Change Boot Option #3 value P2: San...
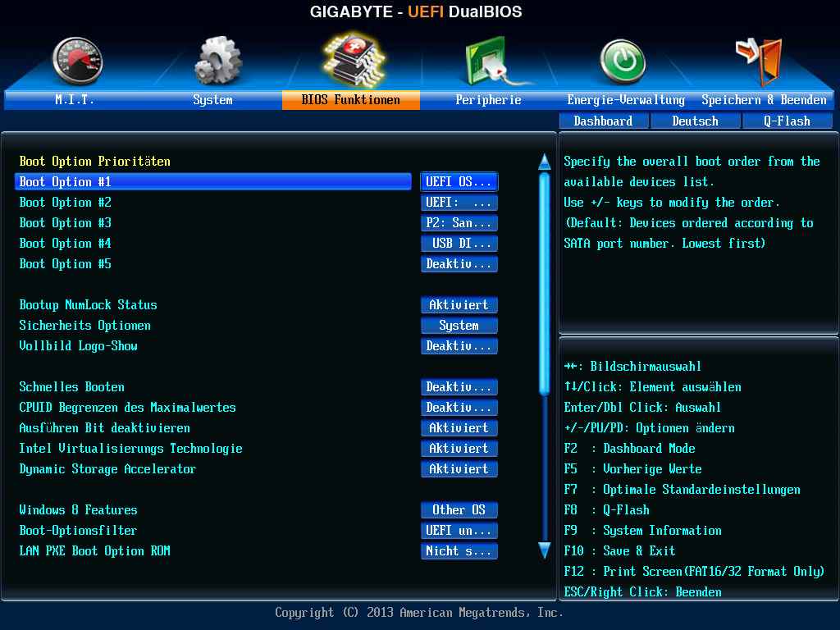Viewport: 840px width, 630px height. pyautogui.click(x=459, y=223)
